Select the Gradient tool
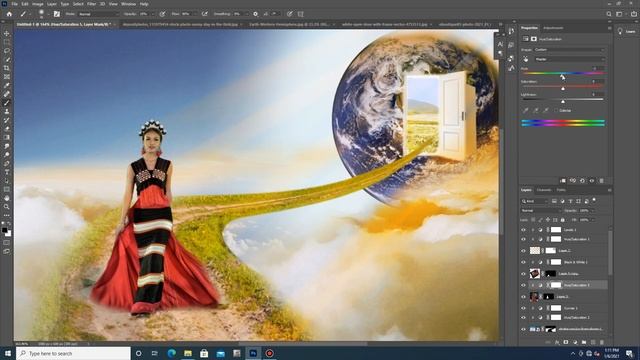The image size is (640, 360). [7, 138]
